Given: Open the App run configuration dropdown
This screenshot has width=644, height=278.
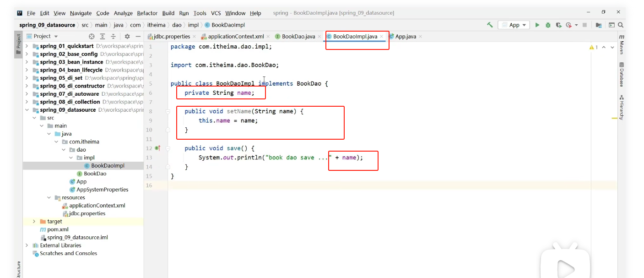Looking at the screenshot, I should point(514,25).
